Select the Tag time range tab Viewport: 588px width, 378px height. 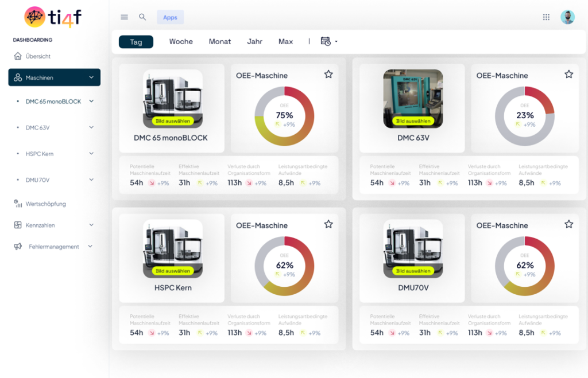click(136, 42)
